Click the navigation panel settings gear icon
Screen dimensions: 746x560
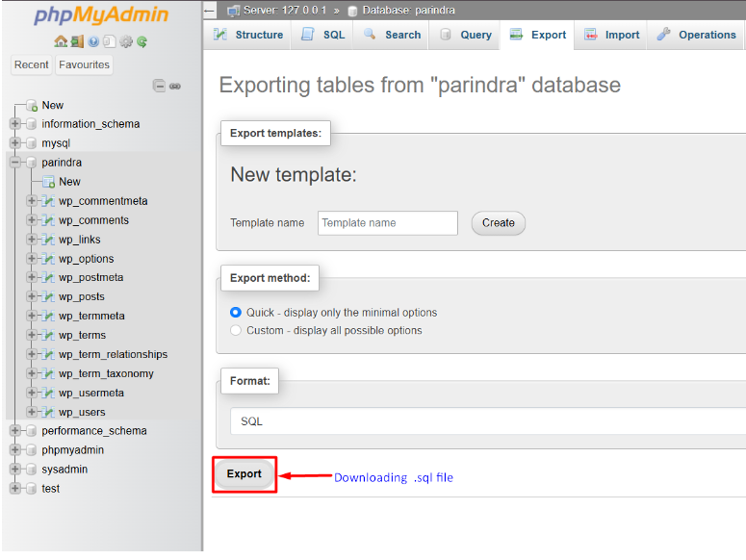126,42
